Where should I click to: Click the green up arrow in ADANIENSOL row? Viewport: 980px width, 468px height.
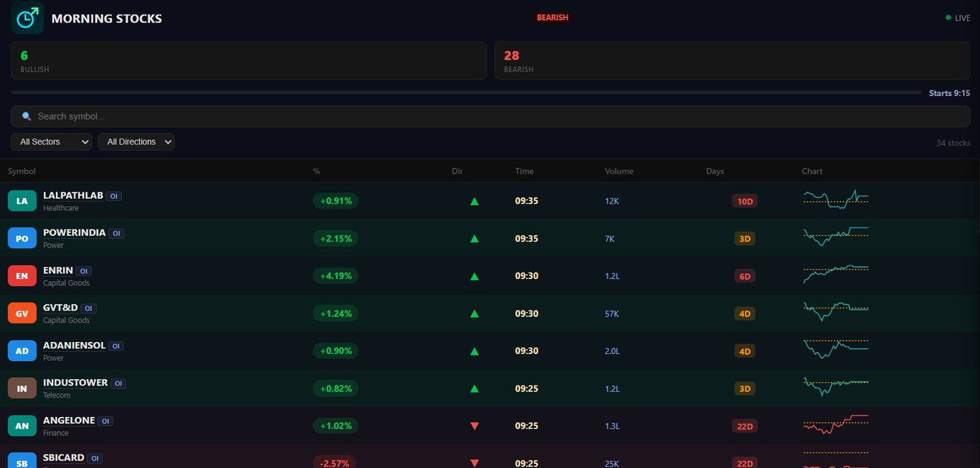coord(475,351)
